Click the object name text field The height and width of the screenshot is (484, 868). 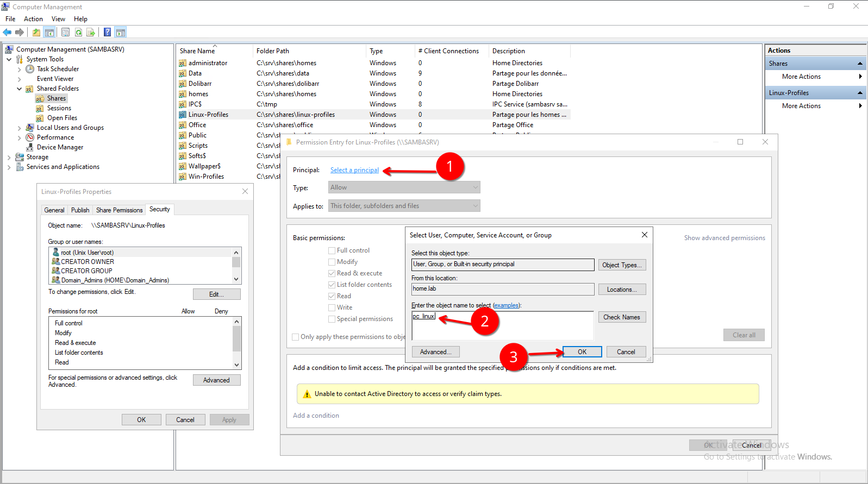point(503,325)
